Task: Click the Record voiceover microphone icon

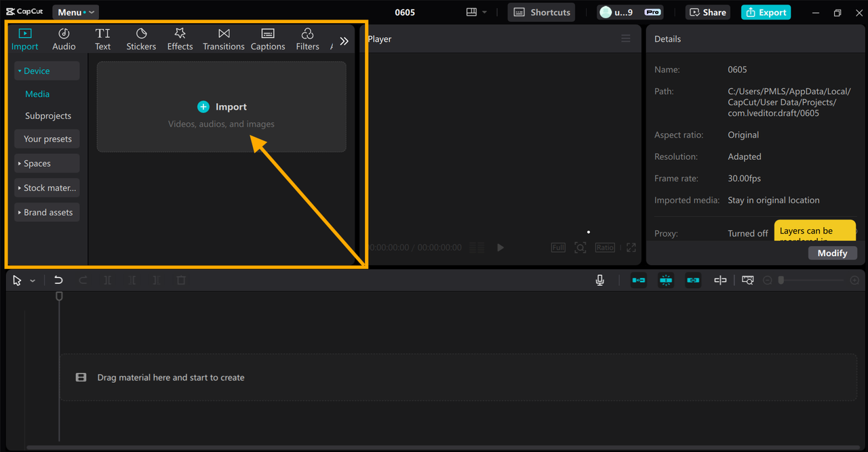Action: click(x=599, y=280)
